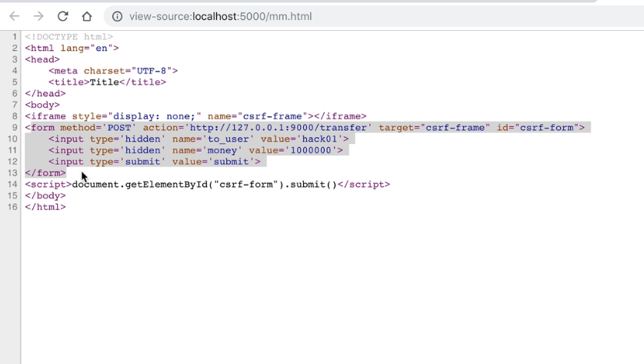Image resolution: width=644 pixels, height=364 pixels.
Task: Click the '<head>' opening tag text
Action: coord(42,59)
